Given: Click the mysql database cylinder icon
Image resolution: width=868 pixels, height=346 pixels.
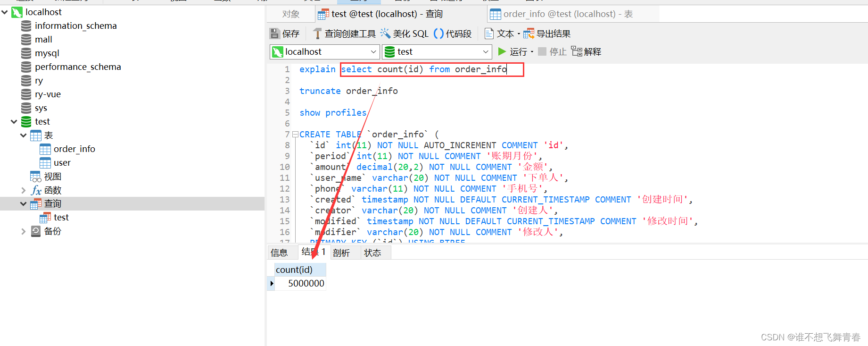Looking at the screenshot, I should 26,53.
